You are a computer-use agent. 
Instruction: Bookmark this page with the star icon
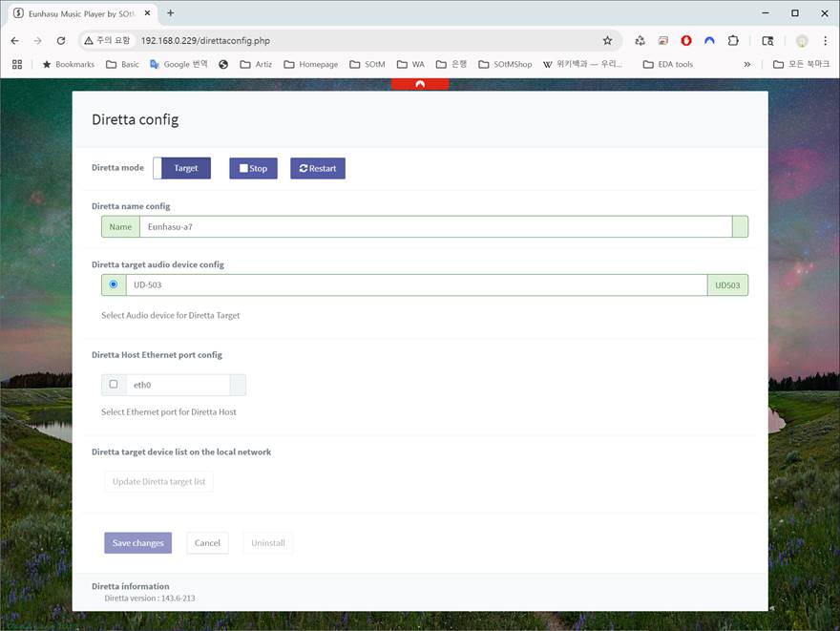[607, 41]
